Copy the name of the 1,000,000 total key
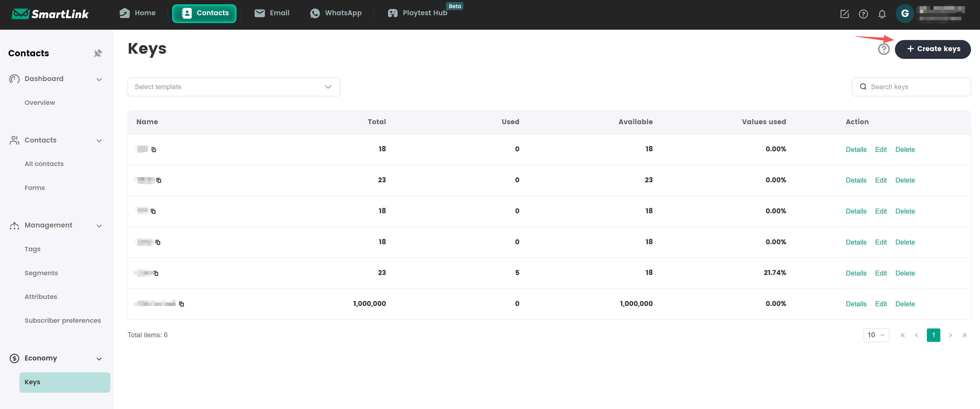980x409 pixels. pos(182,304)
